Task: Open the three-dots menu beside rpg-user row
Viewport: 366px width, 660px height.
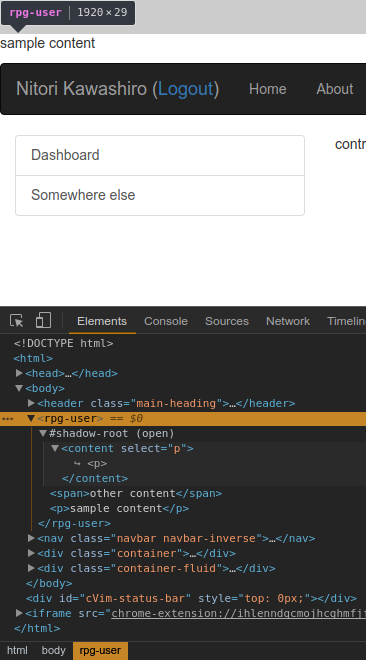Action: (8, 419)
